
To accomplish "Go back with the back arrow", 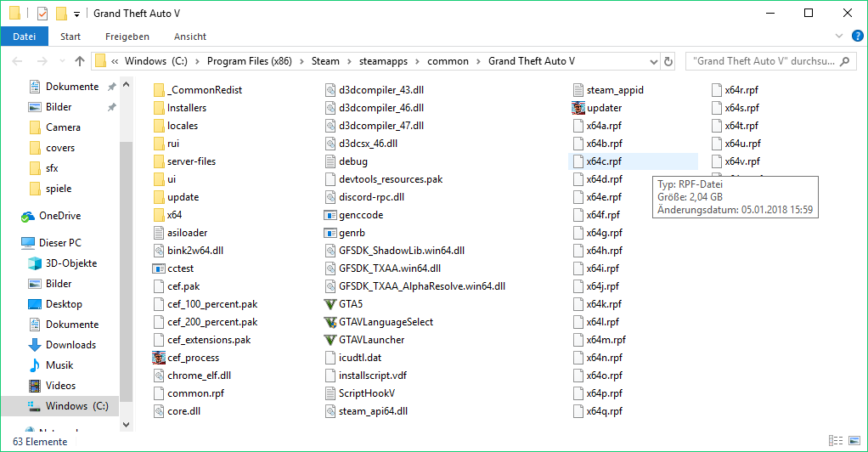I will tap(17, 61).
